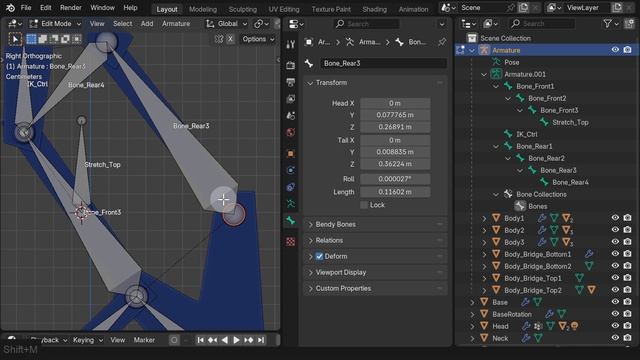Open the Edit Mode dropdown
The height and width of the screenshot is (360, 640).
tap(56, 24)
